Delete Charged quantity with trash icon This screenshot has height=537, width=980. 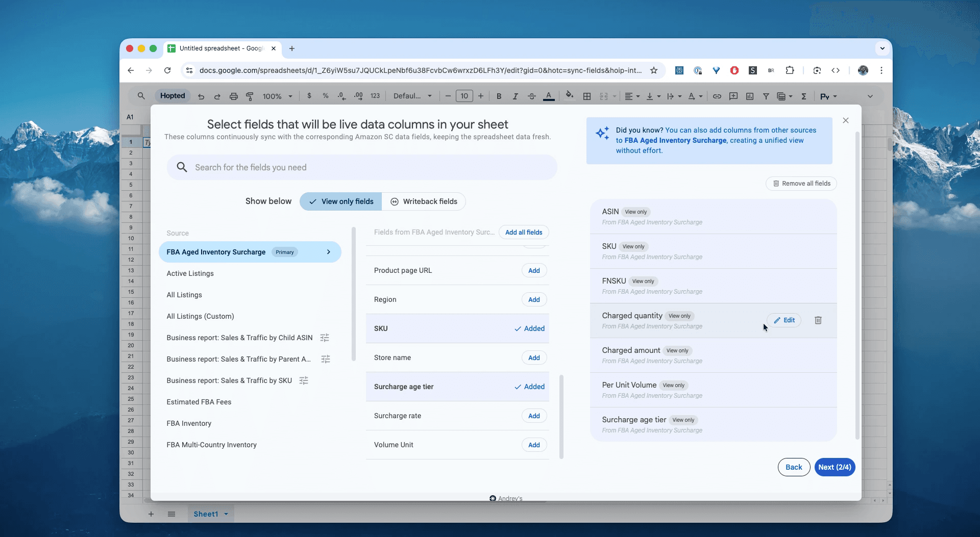click(818, 320)
